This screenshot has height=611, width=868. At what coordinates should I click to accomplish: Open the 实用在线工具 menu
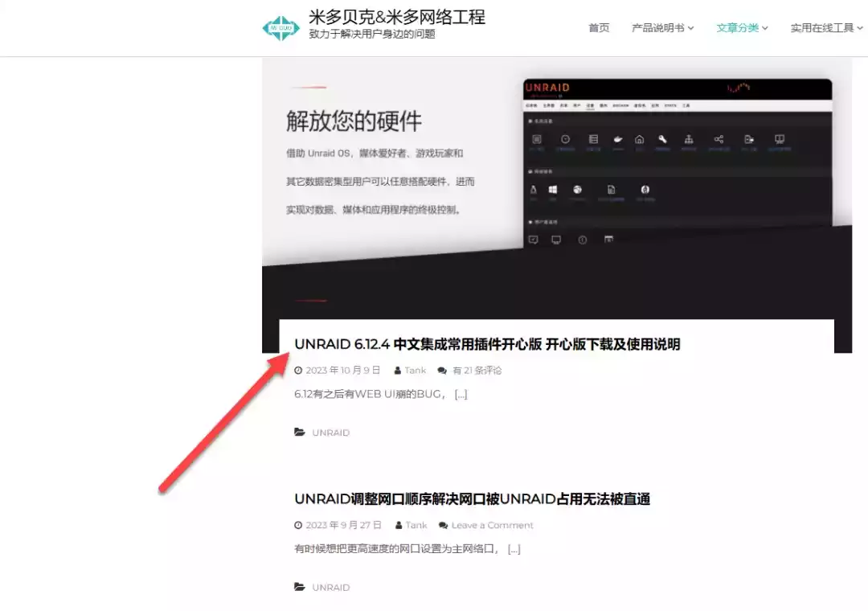pyautogui.click(x=821, y=27)
